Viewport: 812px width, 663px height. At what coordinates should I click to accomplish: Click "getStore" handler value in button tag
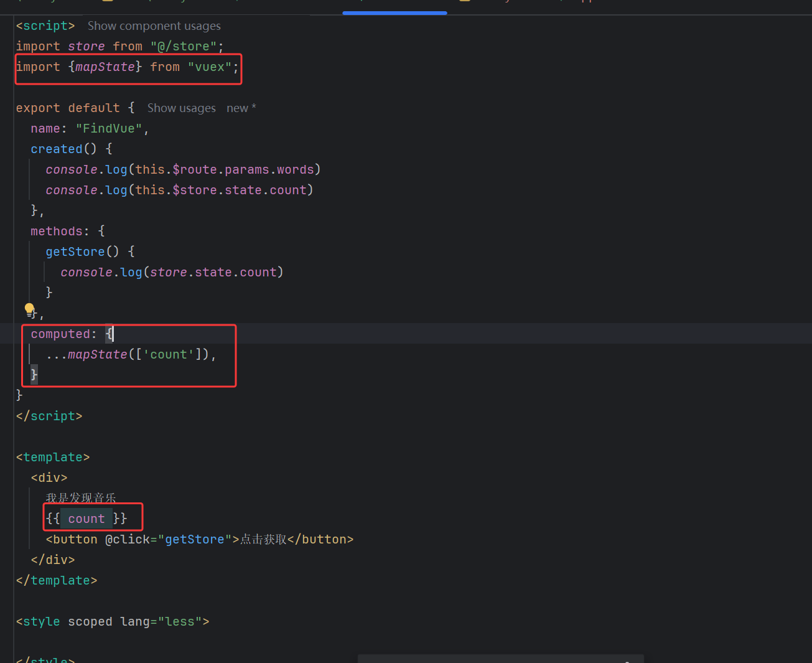click(x=195, y=540)
